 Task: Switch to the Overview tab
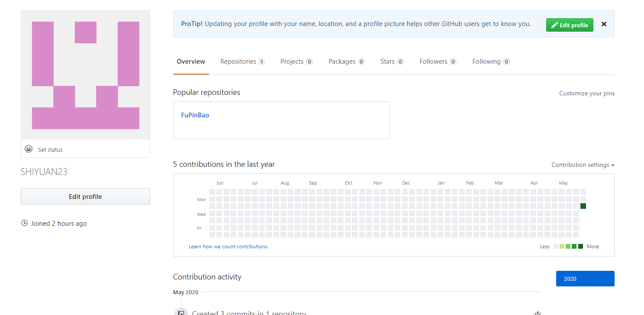(191, 62)
